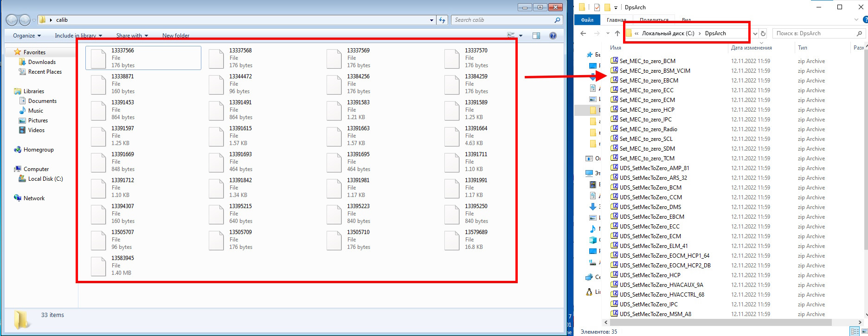Viewport: 868px width, 336px height.
Task: Open Network in calib sidebar
Action: click(x=34, y=198)
